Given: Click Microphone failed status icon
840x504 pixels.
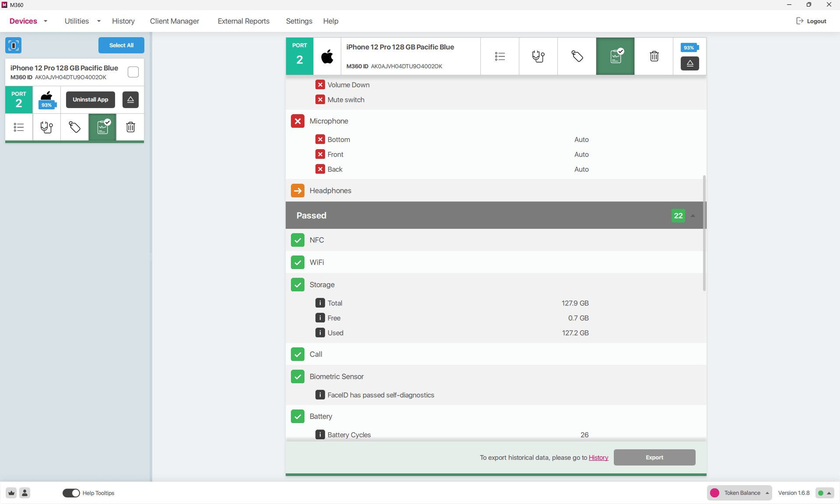Looking at the screenshot, I should pos(297,121).
